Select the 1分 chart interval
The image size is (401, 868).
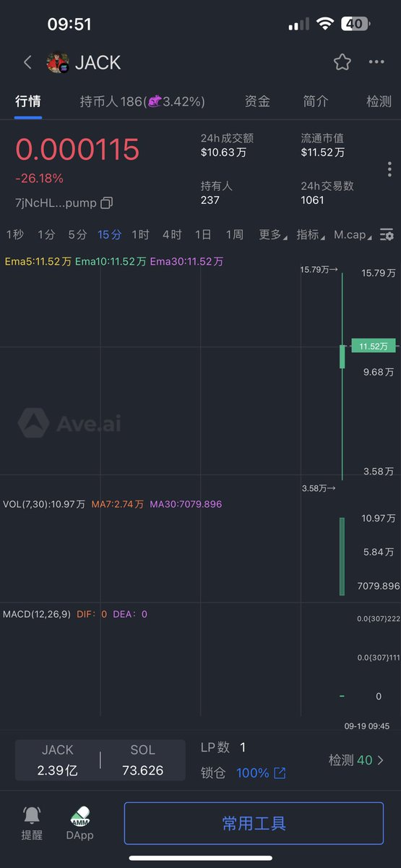pos(46,234)
